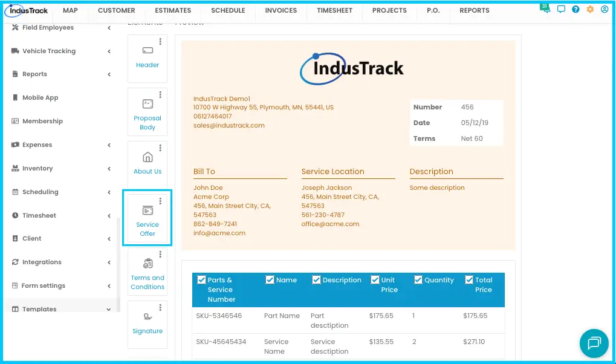
Task: Open Mobile App in the sidebar
Action: tap(40, 97)
